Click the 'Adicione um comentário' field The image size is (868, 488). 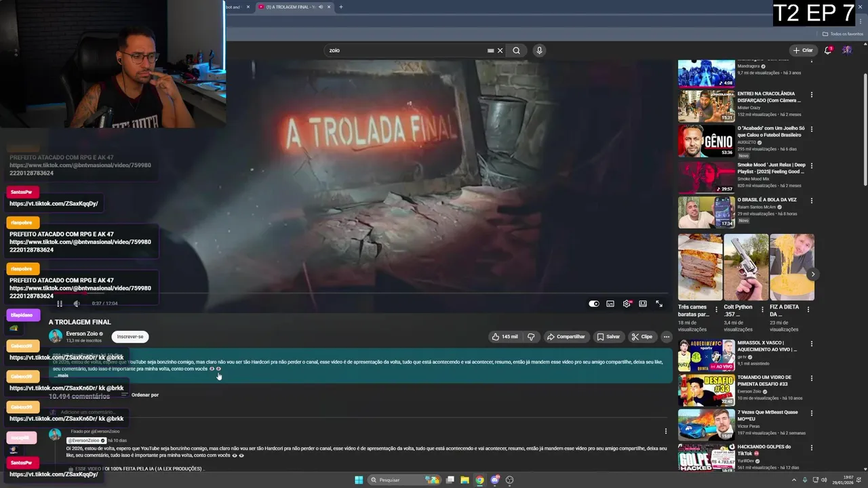(359, 412)
